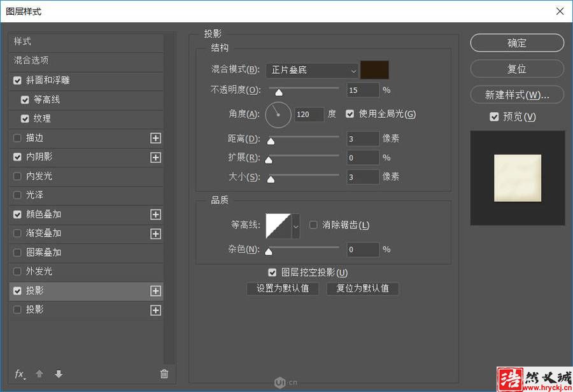Open the shadow color swatch
The height and width of the screenshot is (392, 573).
(374, 70)
